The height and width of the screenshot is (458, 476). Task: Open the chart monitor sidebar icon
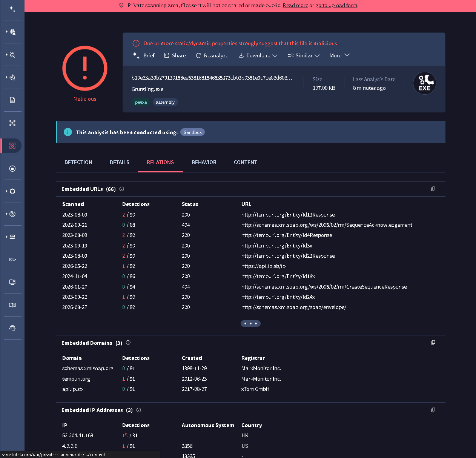[x=12, y=237]
